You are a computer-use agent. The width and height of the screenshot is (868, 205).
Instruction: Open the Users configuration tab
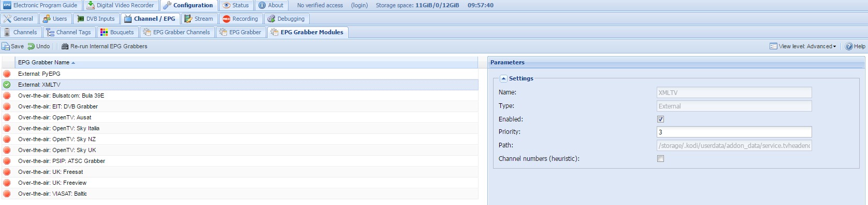click(x=55, y=19)
